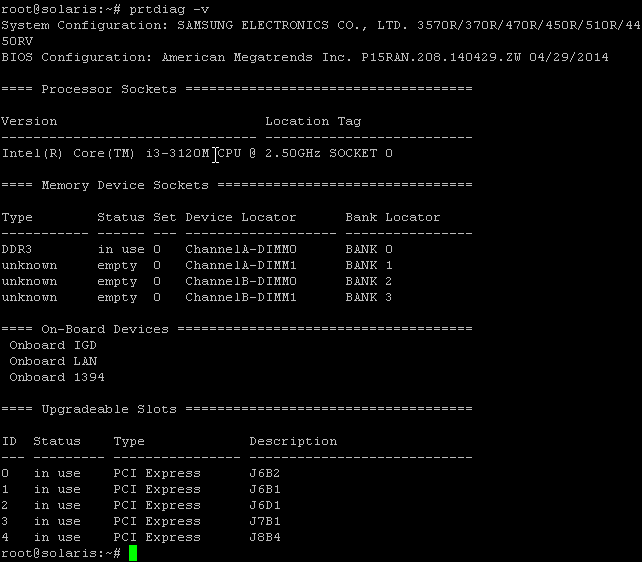Click the 'Onboard 1394' device entry
Viewport: 642px width, 562px height.
point(57,377)
